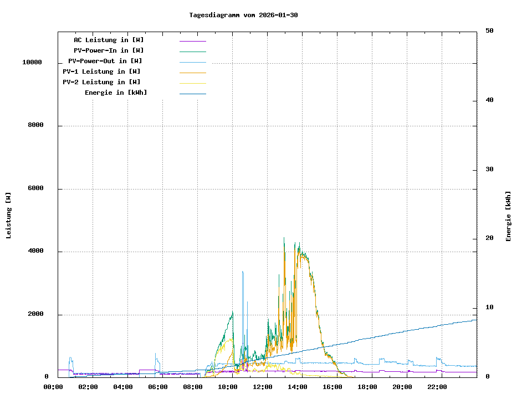Select the 8000 value on the power axis

[x=35, y=126]
